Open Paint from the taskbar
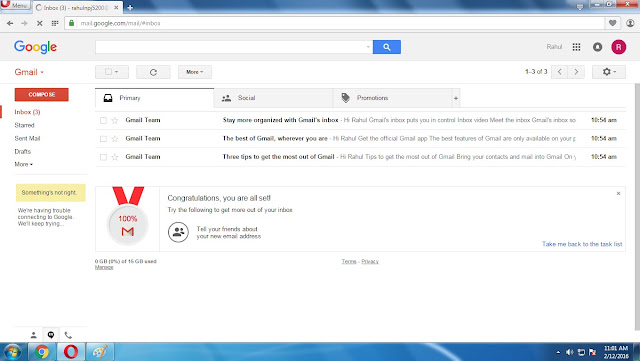 coord(100,352)
